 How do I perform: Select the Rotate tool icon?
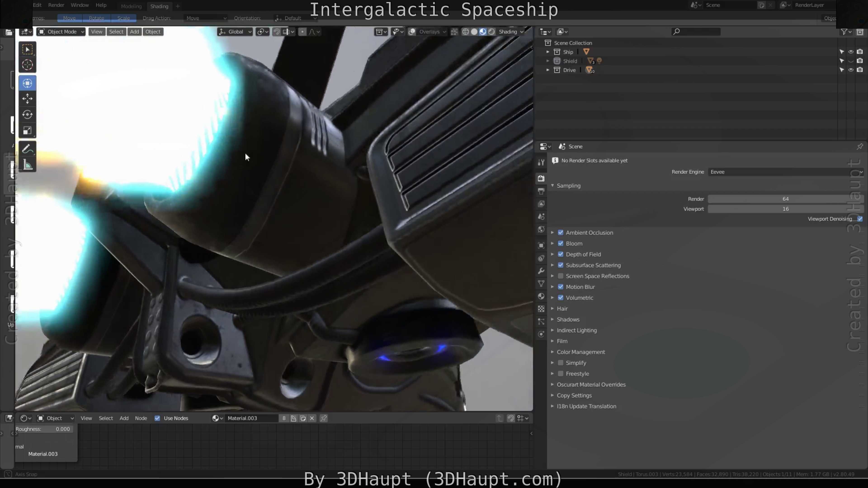[x=27, y=115]
